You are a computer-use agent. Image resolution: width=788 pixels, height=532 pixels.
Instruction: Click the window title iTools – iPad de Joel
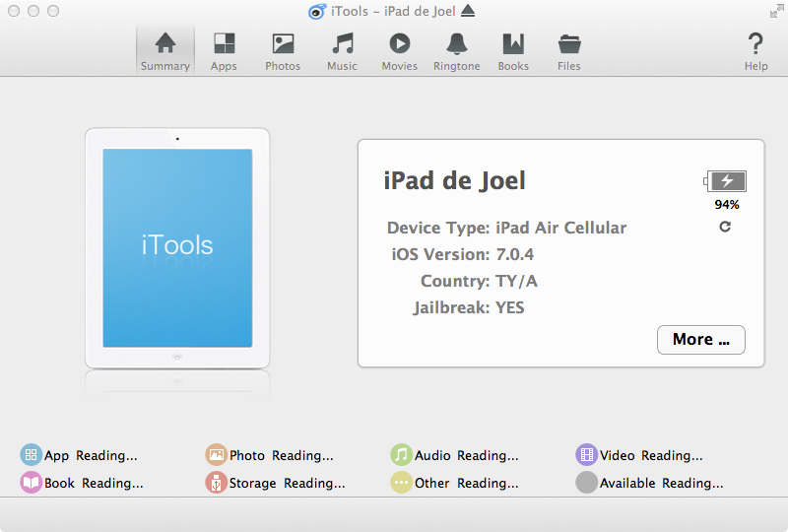pyautogui.click(x=393, y=11)
